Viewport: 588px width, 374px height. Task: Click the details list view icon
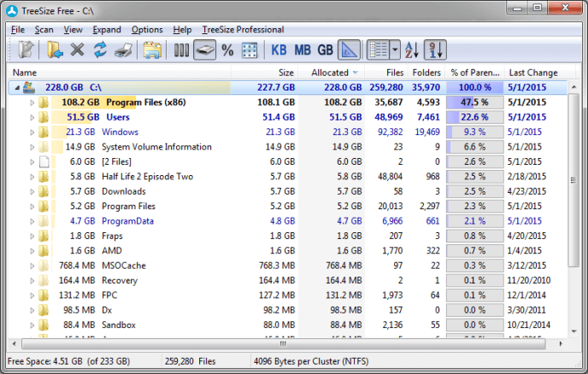[378, 50]
